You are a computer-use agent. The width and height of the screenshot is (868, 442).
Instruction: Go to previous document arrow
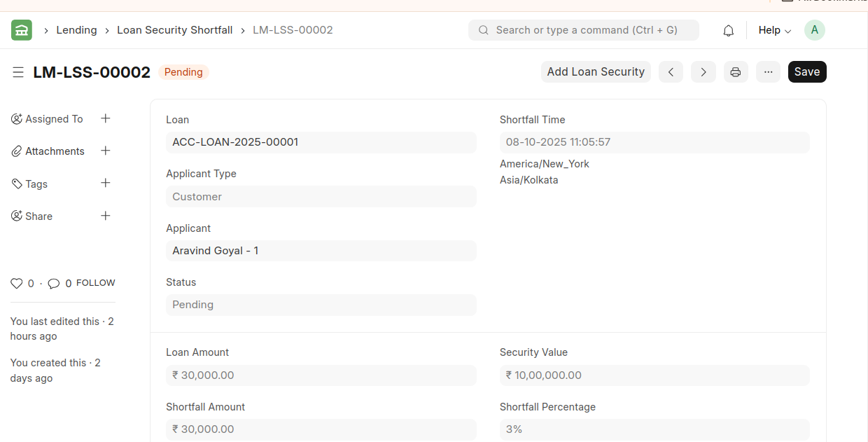pyautogui.click(x=671, y=72)
